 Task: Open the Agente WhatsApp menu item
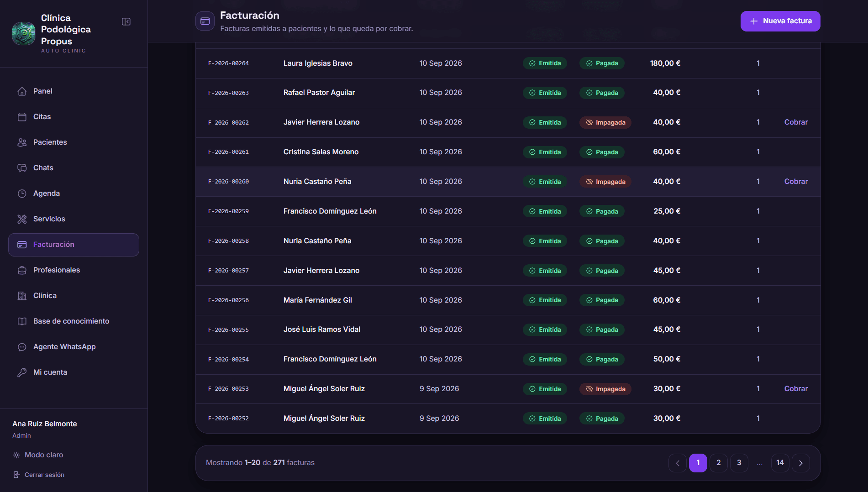(x=74, y=347)
